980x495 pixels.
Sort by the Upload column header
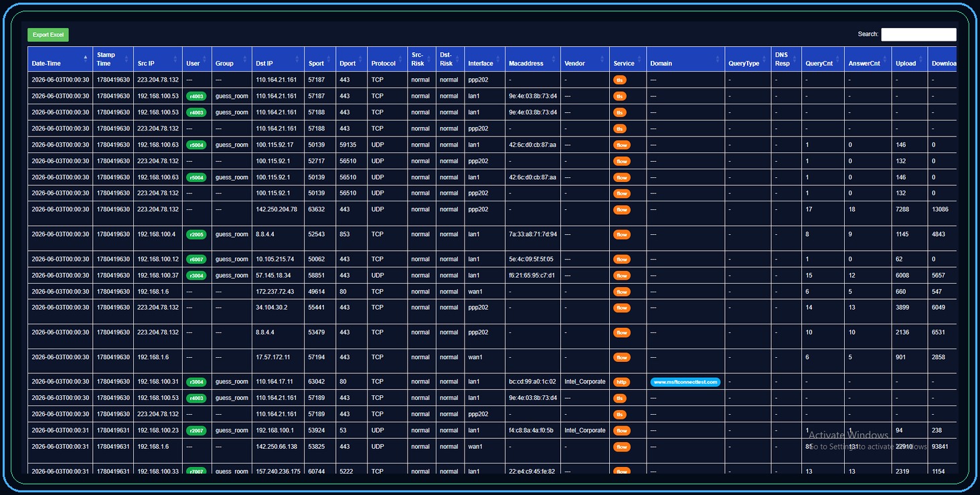tap(909, 59)
